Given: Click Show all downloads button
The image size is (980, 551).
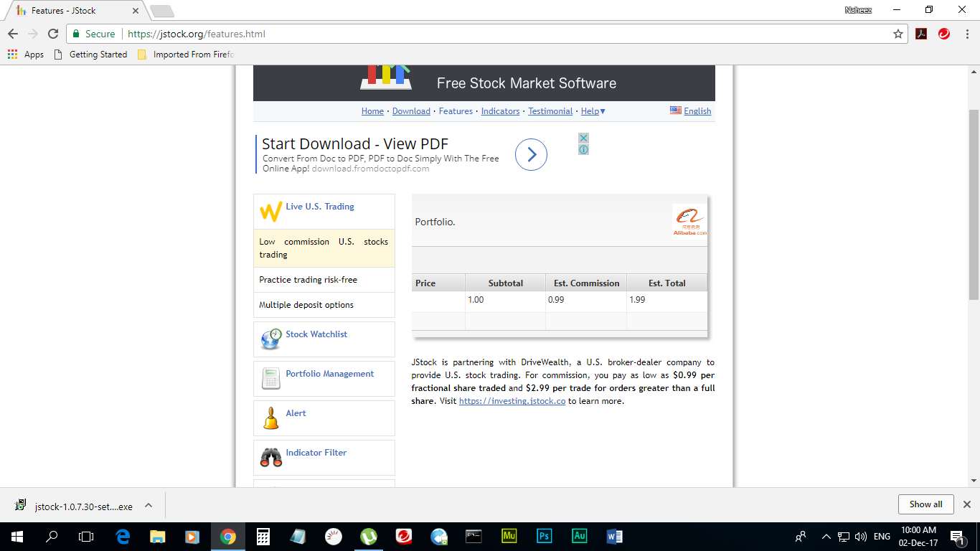Looking at the screenshot, I should [x=925, y=504].
